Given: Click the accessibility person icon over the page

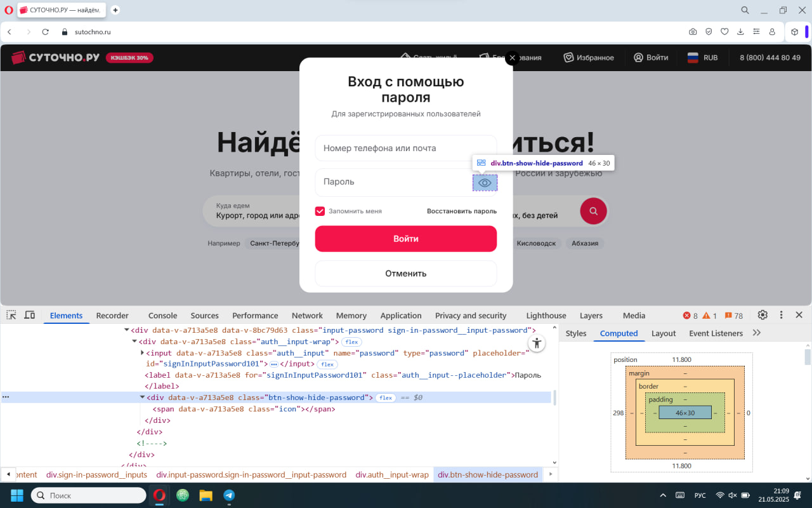Looking at the screenshot, I should (537, 343).
